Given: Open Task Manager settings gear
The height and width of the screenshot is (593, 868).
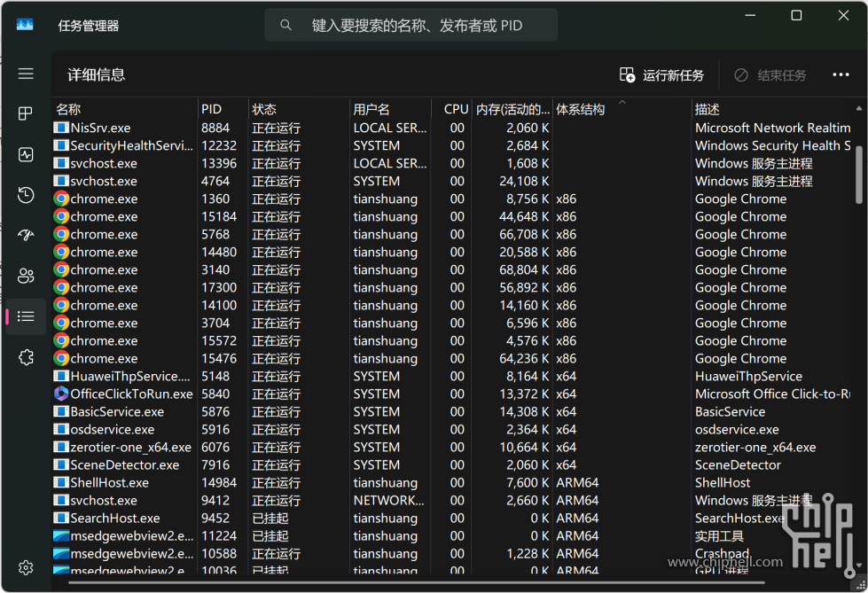Looking at the screenshot, I should click(x=26, y=567).
